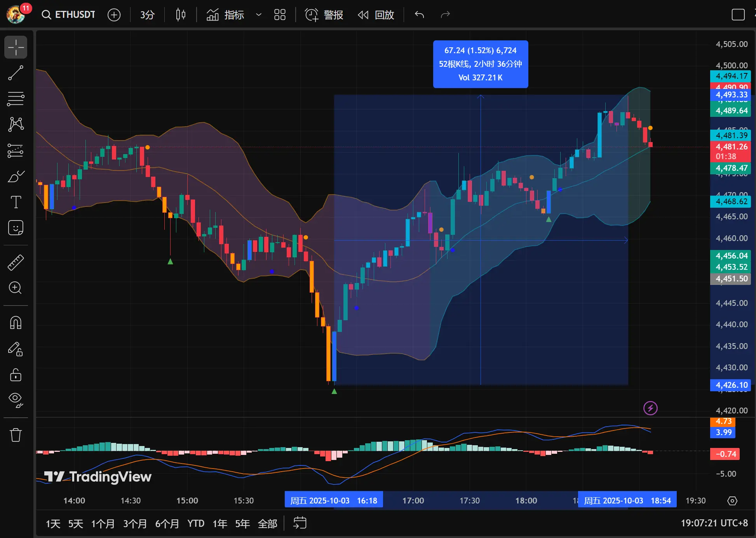Open the Fibonacci retracement tool

16,99
